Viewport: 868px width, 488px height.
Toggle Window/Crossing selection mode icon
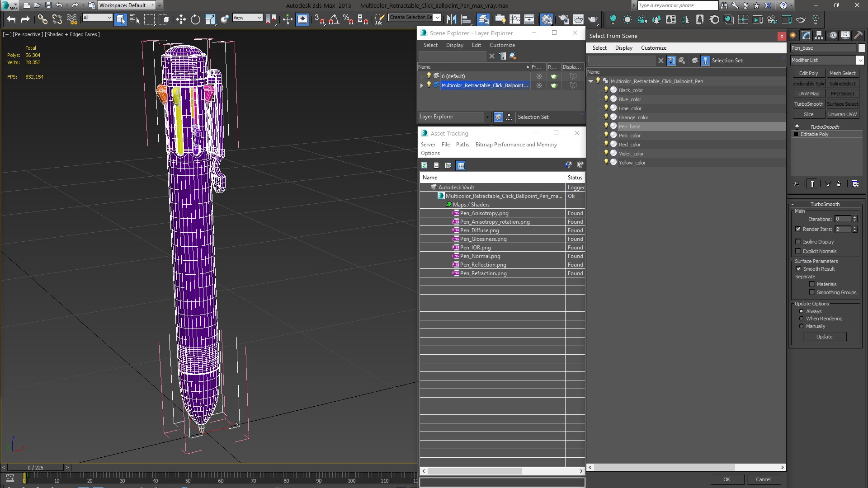pyautogui.click(x=164, y=19)
